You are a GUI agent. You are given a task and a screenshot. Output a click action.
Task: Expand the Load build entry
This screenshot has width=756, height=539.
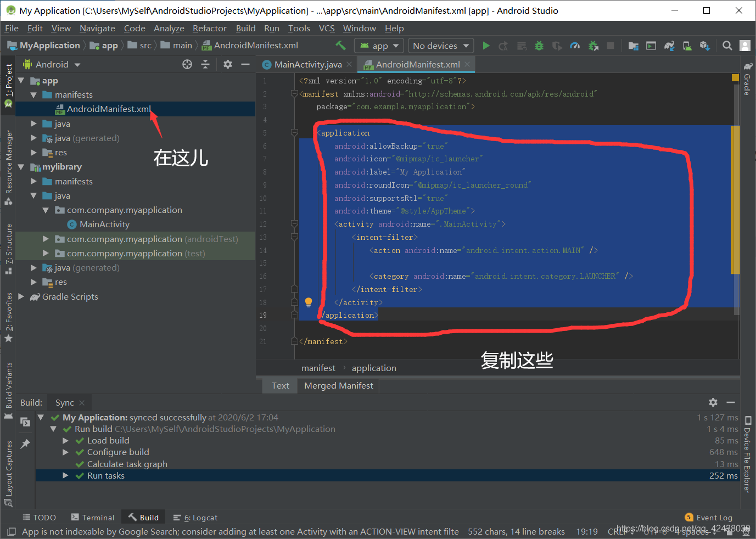(x=65, y=440)
